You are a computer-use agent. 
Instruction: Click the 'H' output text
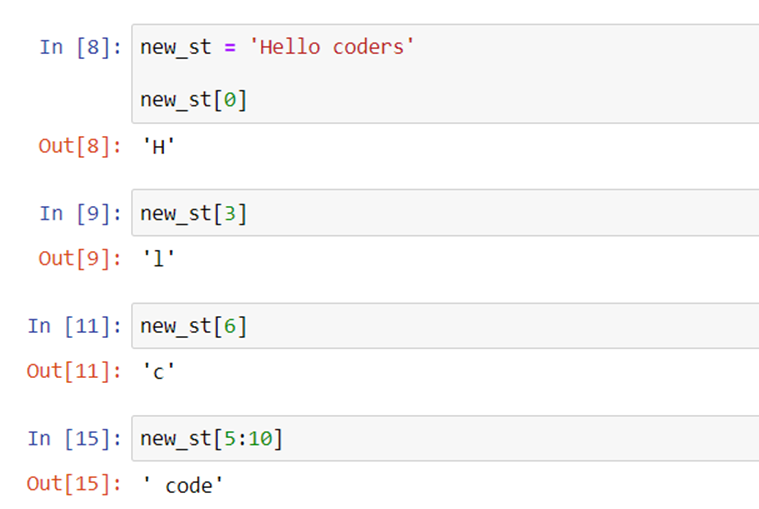pos(158,147)
